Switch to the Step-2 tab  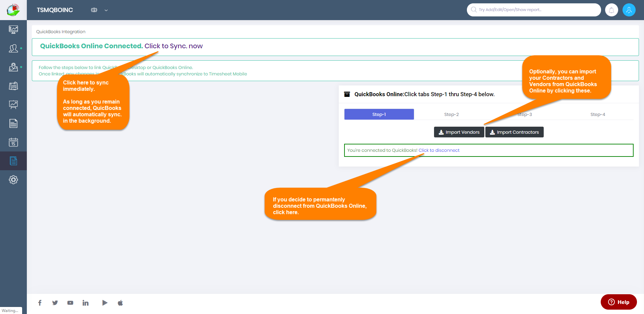pyautogui.click(x=451, y=114)
